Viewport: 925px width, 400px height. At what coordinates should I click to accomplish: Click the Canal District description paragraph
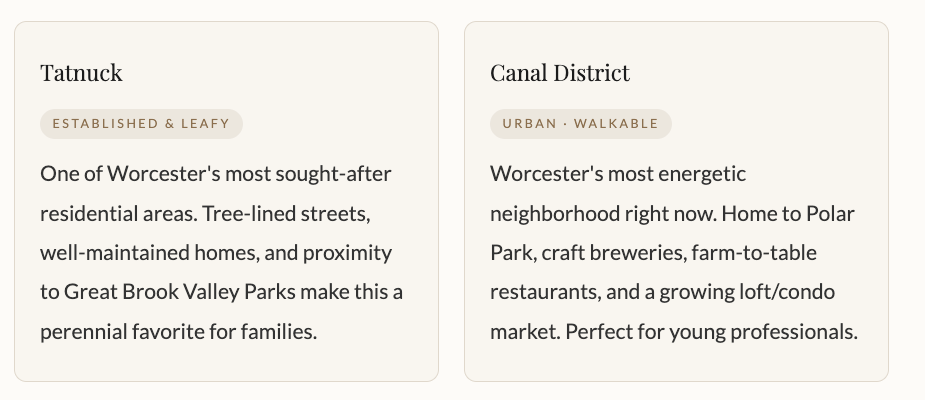click(673, 253)
